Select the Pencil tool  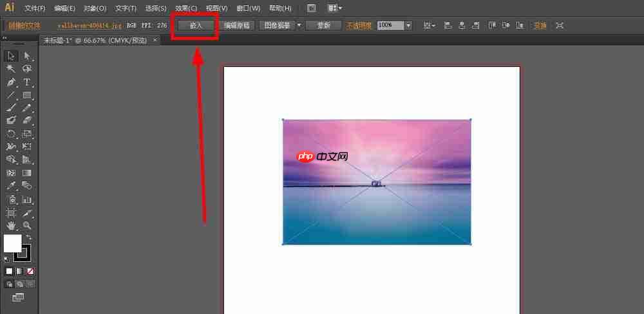click(27, 108)
